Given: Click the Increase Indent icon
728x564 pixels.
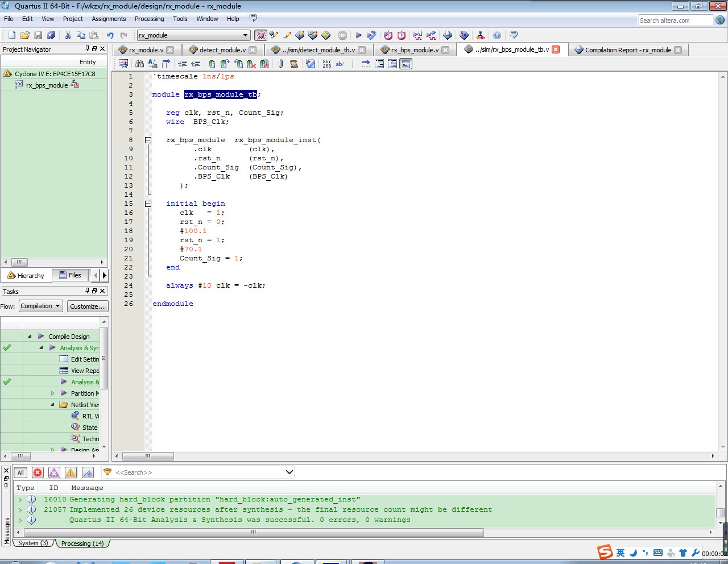Looking at the screenshot, I should pos(182,64).
